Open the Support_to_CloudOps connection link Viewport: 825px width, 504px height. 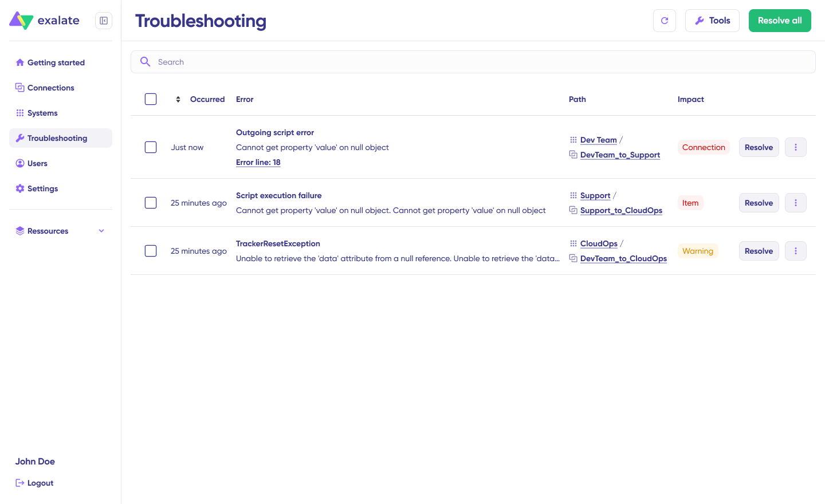point(621,210)
